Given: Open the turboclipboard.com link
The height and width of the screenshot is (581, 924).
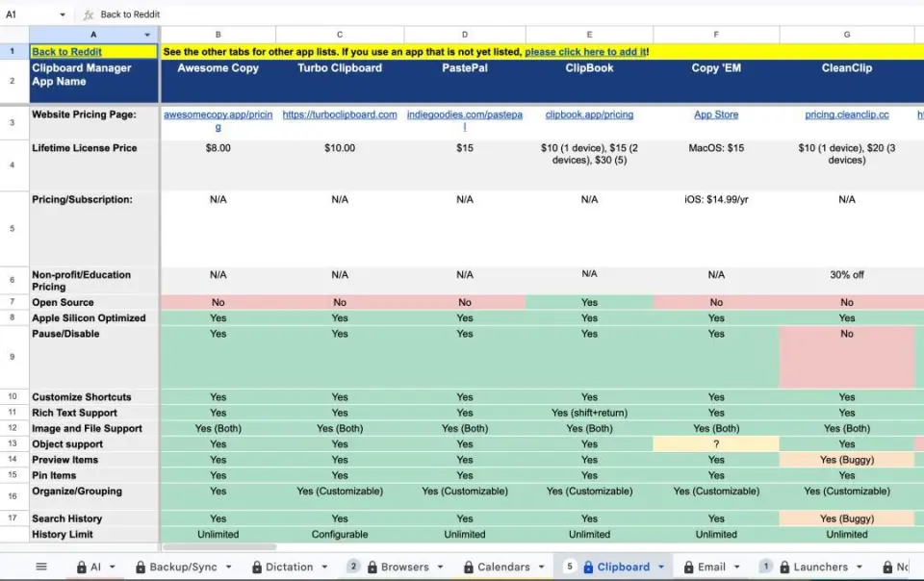Looking at the screenshot, I should tap(340, 114).
